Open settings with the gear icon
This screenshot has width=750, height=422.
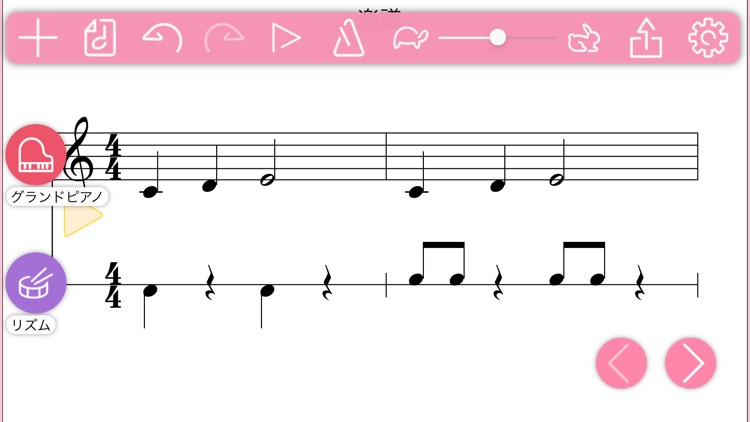[x=708, y=38]
